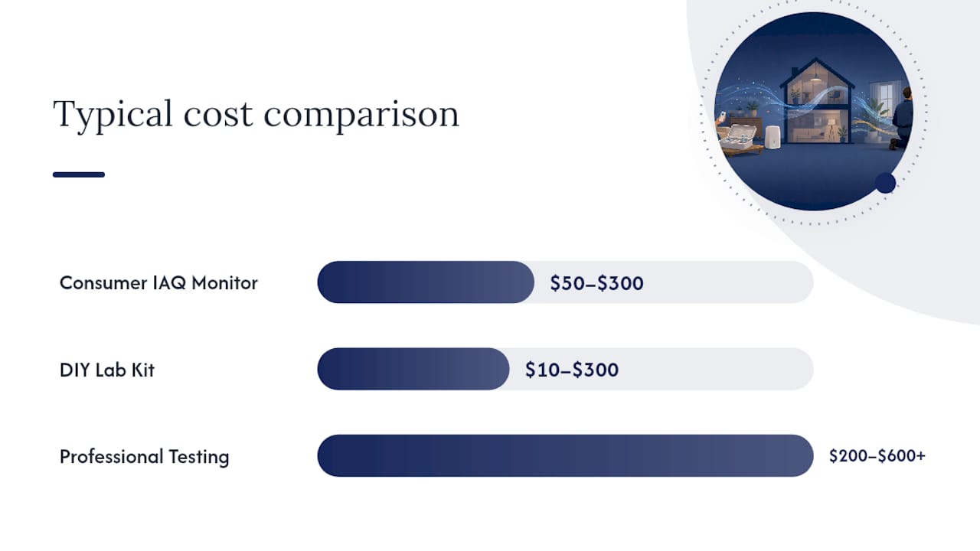This screenshot has width=980, height=551.
Task: Click the "Consumer IAQ Monitor" label
Action: (158, 282)
